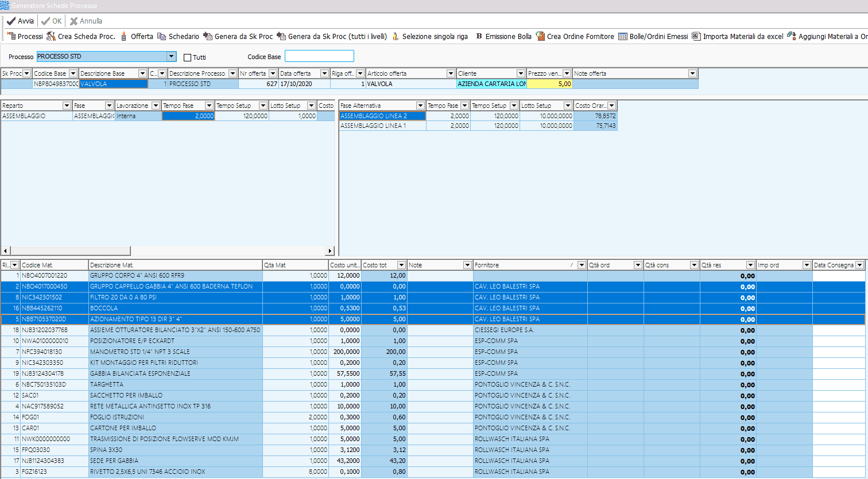Click the scroll right arrow of phases grid
This screenshot has width=868, height=479.
[330, 251]
